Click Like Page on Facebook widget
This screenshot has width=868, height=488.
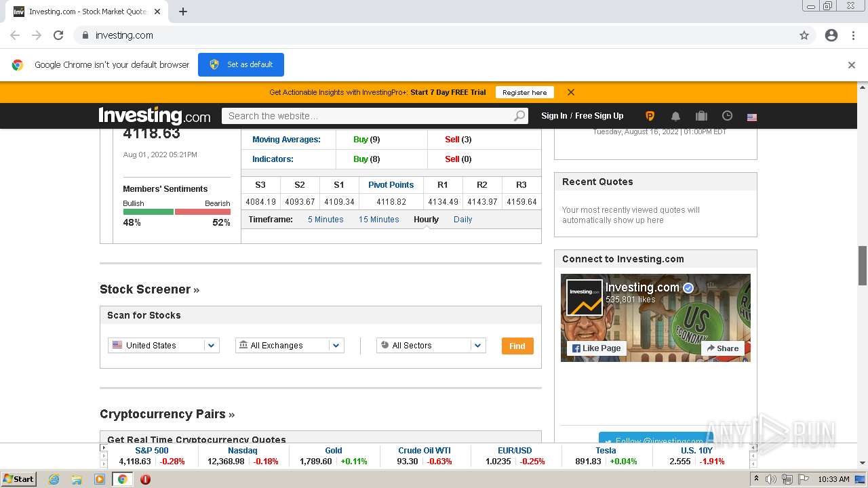[596, 348]
